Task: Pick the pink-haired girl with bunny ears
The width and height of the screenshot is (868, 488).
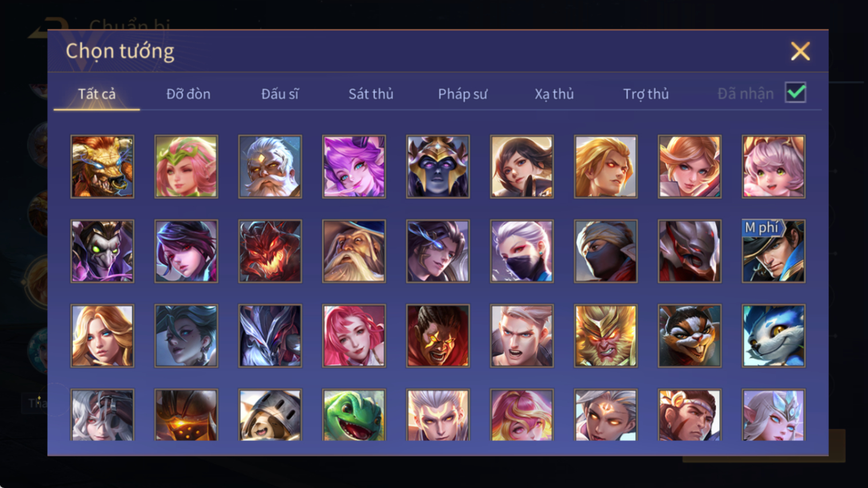Action: tap(773, 167)
